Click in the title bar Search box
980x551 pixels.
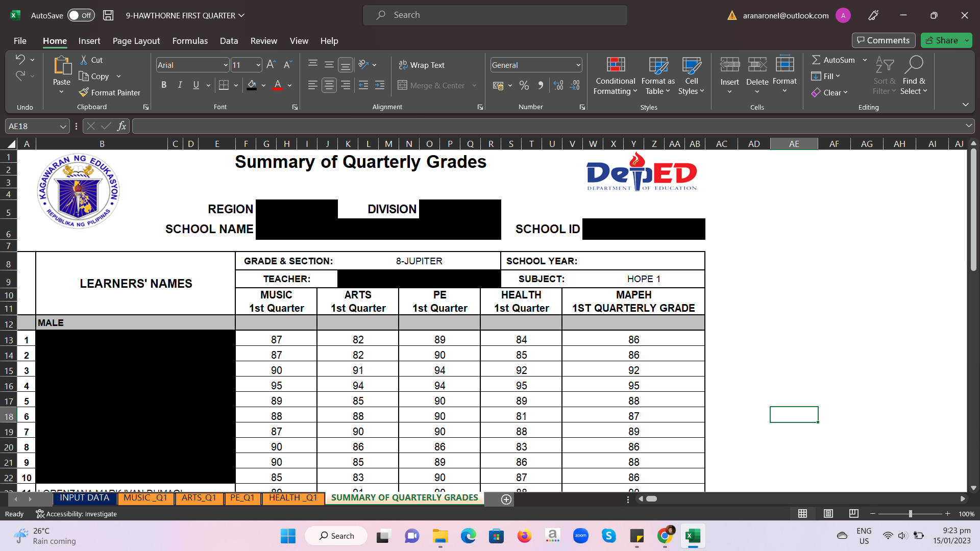point(495,15)
